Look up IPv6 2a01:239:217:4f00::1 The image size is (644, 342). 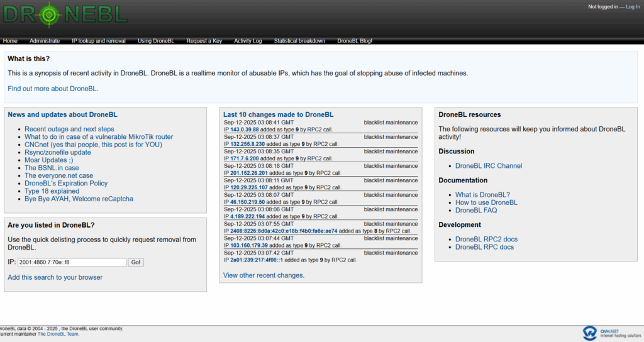pyautogui.click(x=257, y=260)
